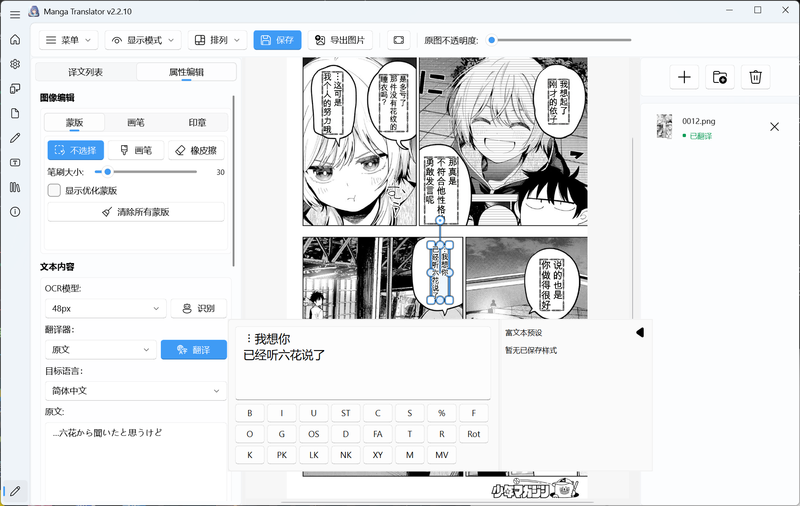
Task: Delete all files with the trash icon
Action: click(x=755, y=77)
